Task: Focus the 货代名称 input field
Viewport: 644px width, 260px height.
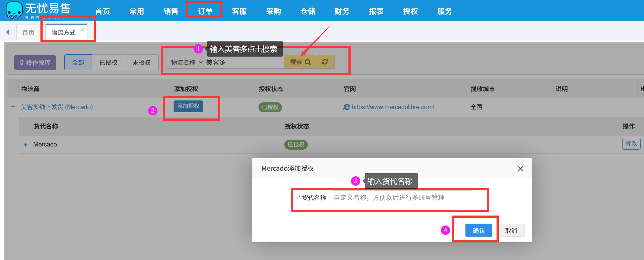Action: tap(402, 197)
